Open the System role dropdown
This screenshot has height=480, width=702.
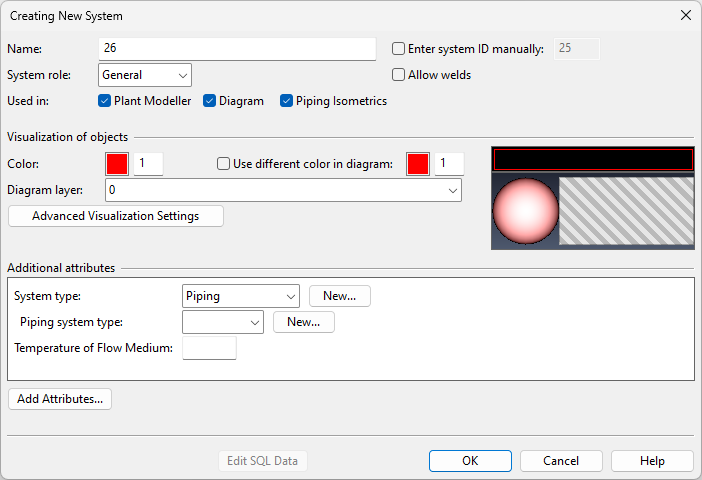pyautogui.click(x=145, y=75)
